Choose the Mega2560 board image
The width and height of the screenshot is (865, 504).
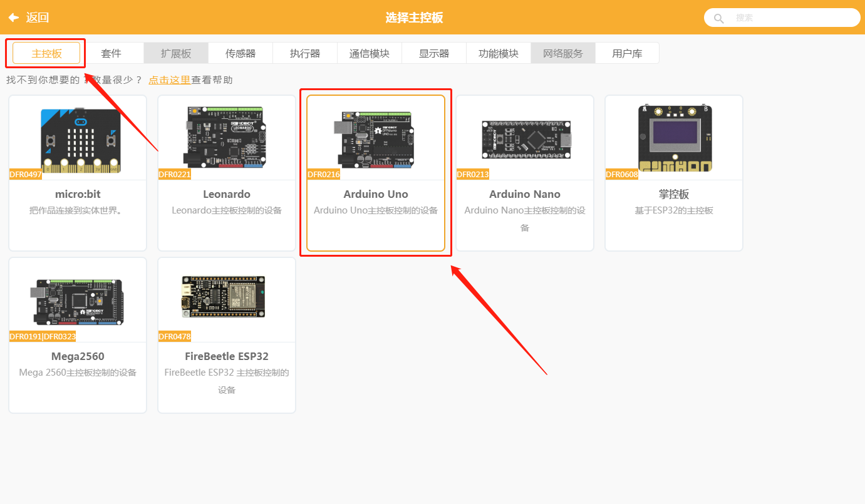coord(77,302)
